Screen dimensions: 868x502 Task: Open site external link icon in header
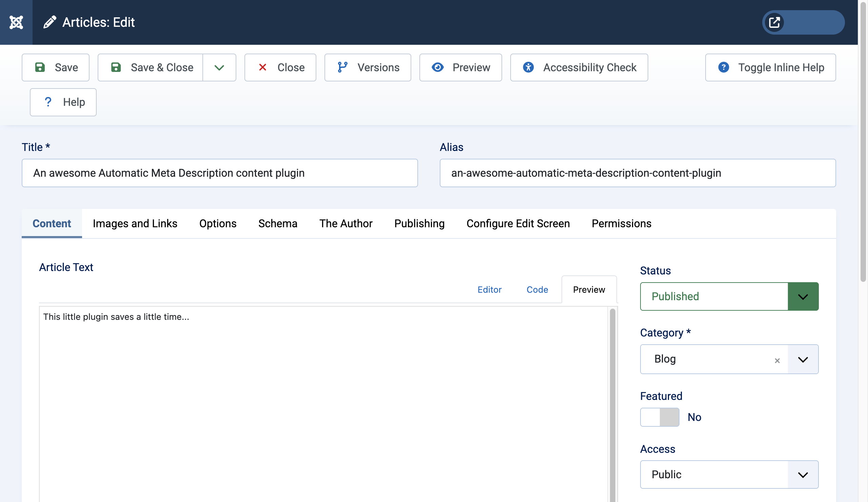click(774, 22)
